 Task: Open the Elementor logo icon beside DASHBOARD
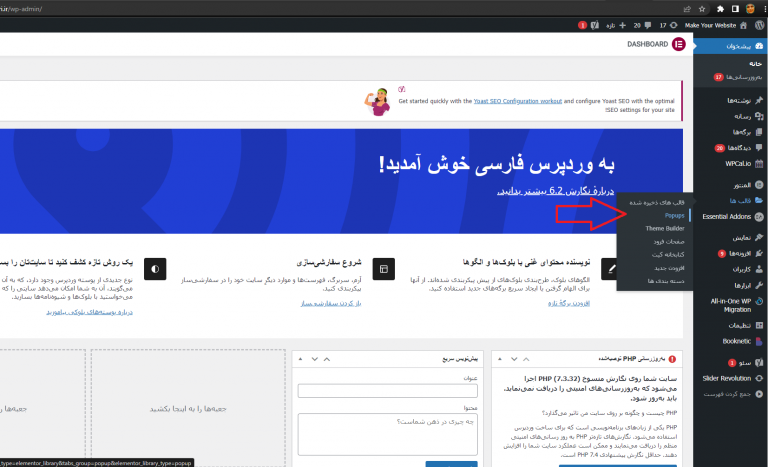point(679,45)
